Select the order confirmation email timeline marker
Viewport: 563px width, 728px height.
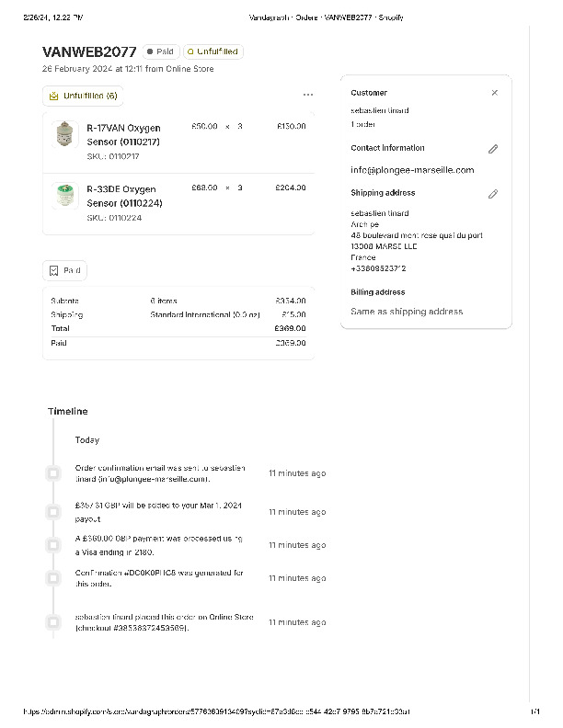coord(53,473)
